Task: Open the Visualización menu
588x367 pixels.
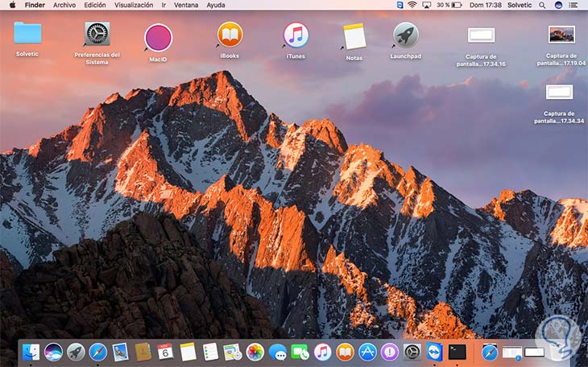Action: pyautogui.click(x=134, y=5)
